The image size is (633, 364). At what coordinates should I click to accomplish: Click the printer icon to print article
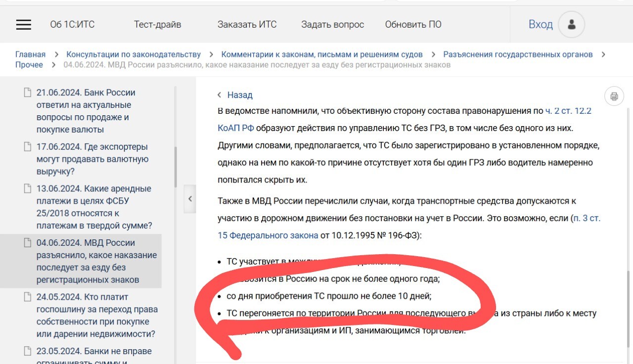[x=614, y=96]
